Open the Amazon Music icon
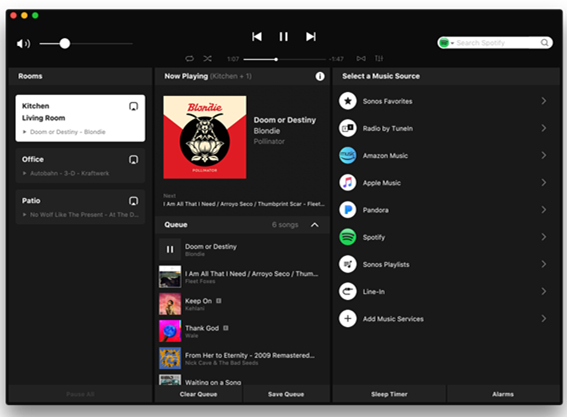Image resolution: width=567 pixels, height=417 pixels. click(348, 156)
